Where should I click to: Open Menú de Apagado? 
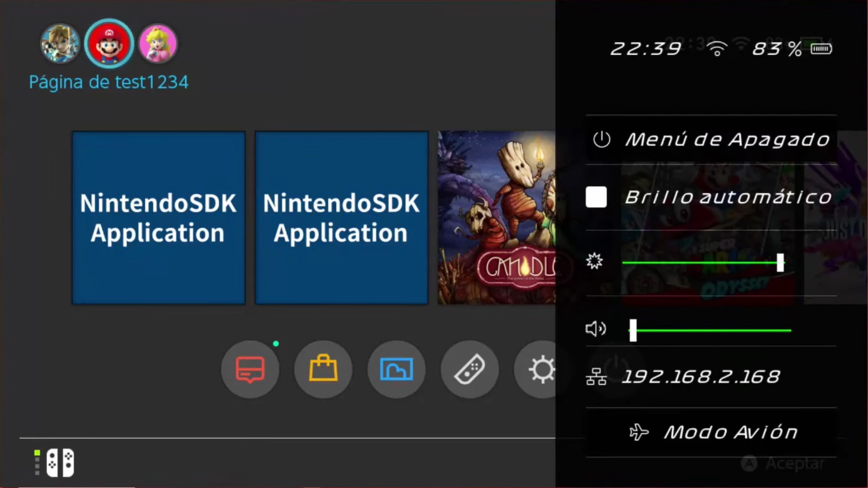pos(712,140)
